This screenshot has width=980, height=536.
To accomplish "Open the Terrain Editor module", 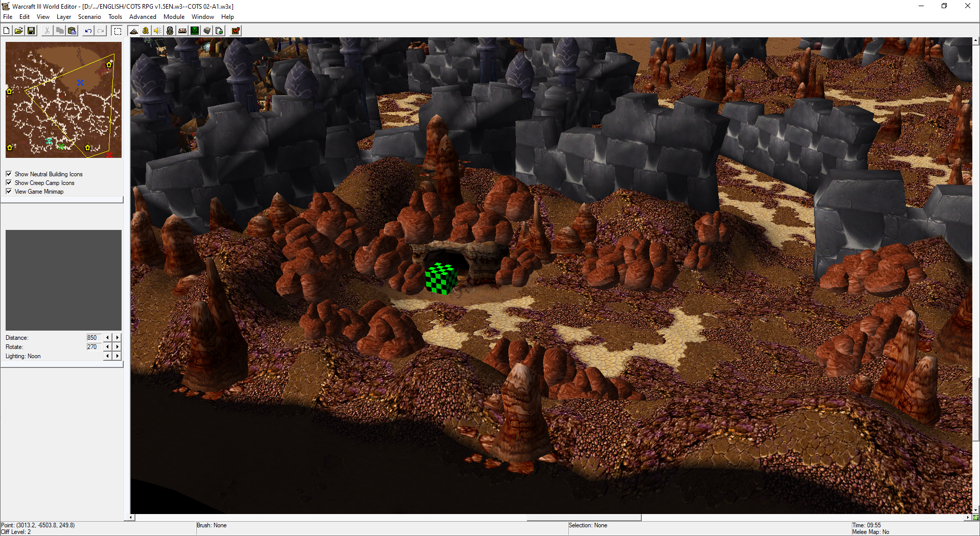I will point(133,31).
